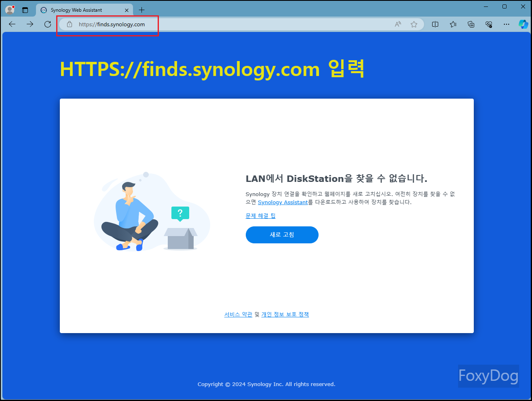Open the browser profile avatar icon
This screenshot has height=401, width=532.
click(10, 9)
